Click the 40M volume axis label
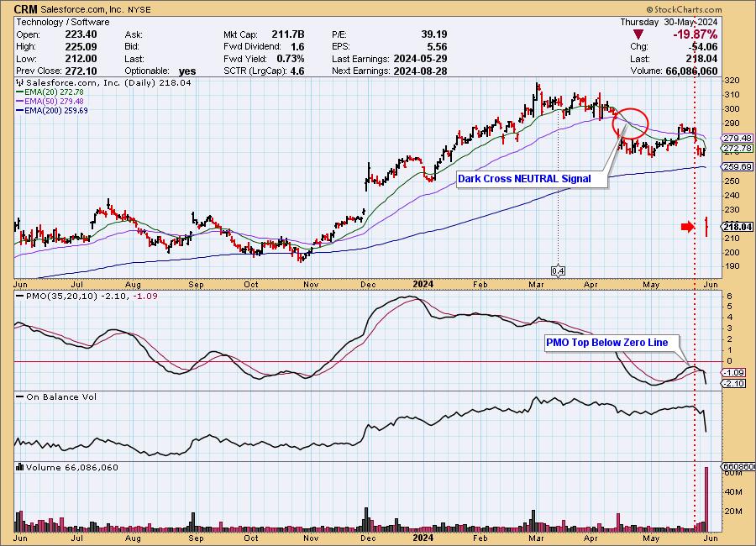The width and height of the screenshot is (756, 546). tap(733, 492)
